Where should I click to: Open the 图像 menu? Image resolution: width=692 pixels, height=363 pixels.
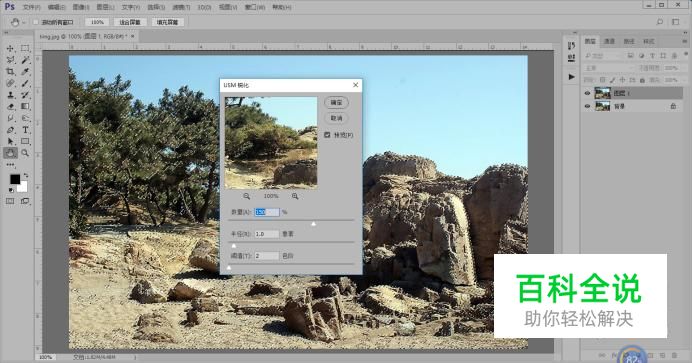point(81,7)
